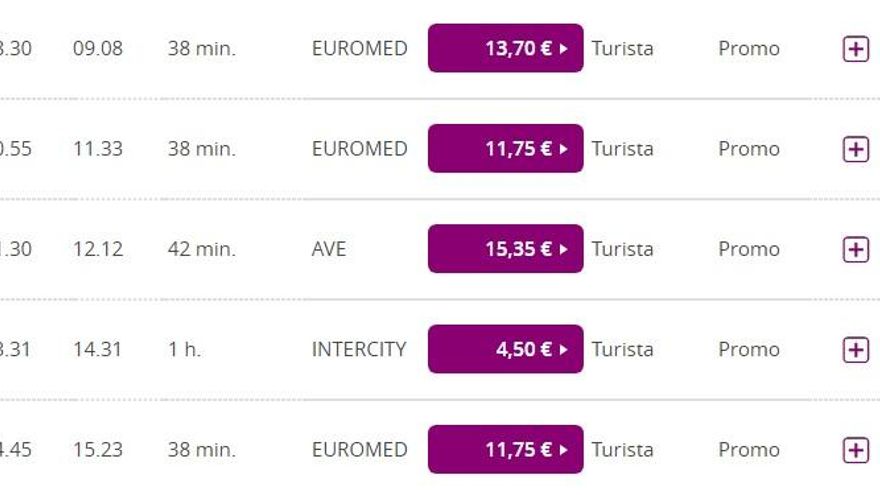880x495 pixels.
Task: Choose the 4,50 € INTERCITY fare
Action: [505, 349]
